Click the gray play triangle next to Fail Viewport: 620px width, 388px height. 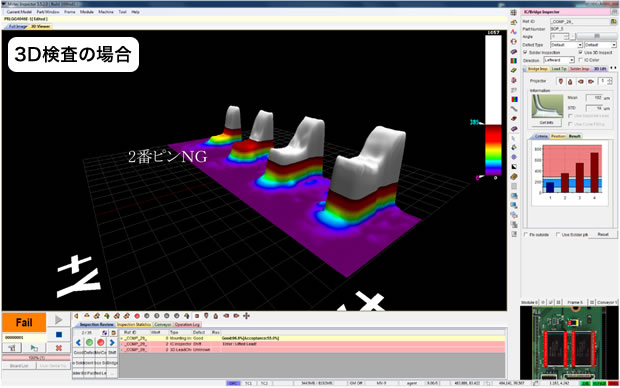(x=59, y=320)
